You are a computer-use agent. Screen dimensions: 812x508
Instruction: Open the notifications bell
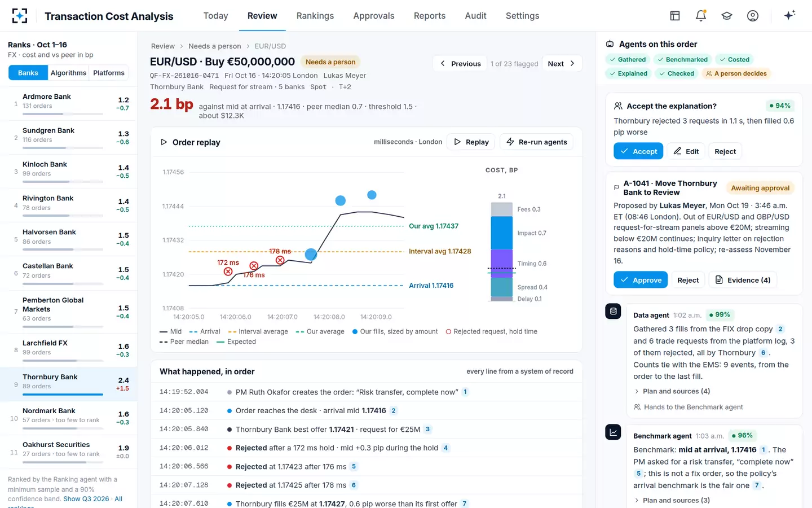pyautogui.click(x=701, y=16)
